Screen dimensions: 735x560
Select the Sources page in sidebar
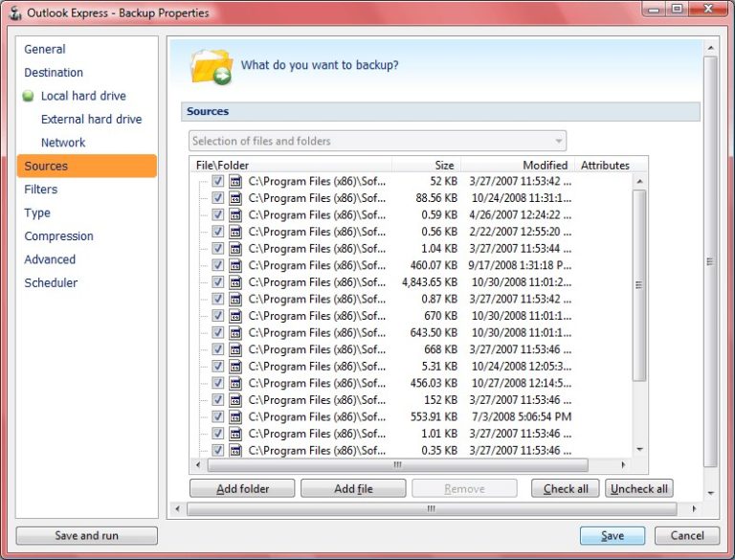(87, 166)
